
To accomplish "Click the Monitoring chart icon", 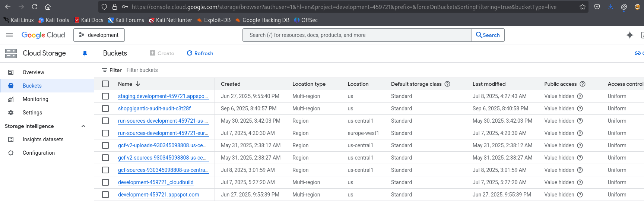I will coord(11,99).
